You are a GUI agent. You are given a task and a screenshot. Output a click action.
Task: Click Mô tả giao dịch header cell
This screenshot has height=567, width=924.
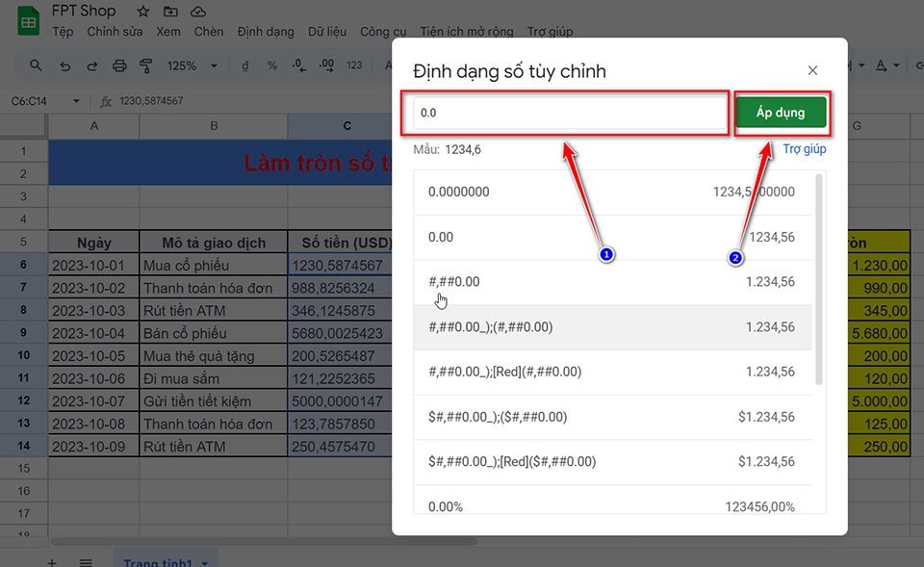point(214,243)
